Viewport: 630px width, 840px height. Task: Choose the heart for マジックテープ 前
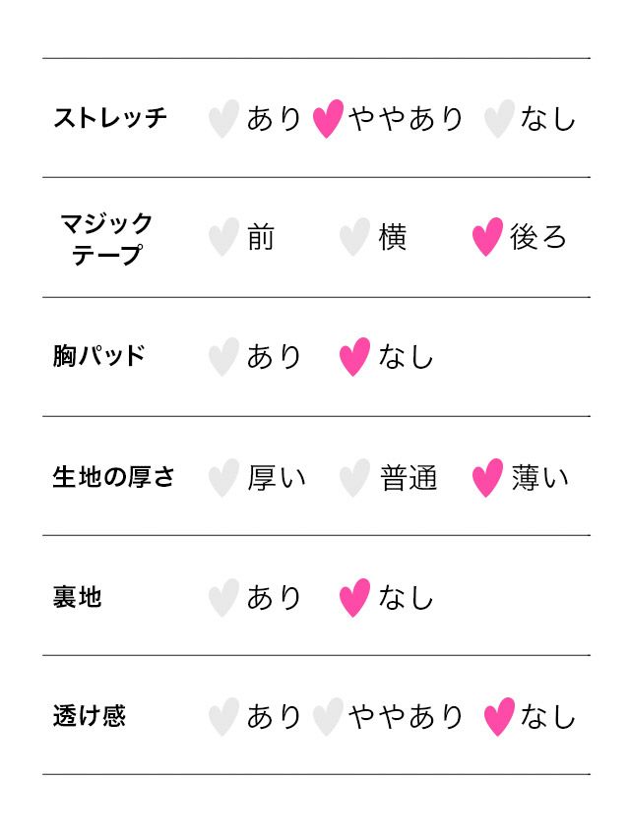pyautogui.click(x=223, y=237)
